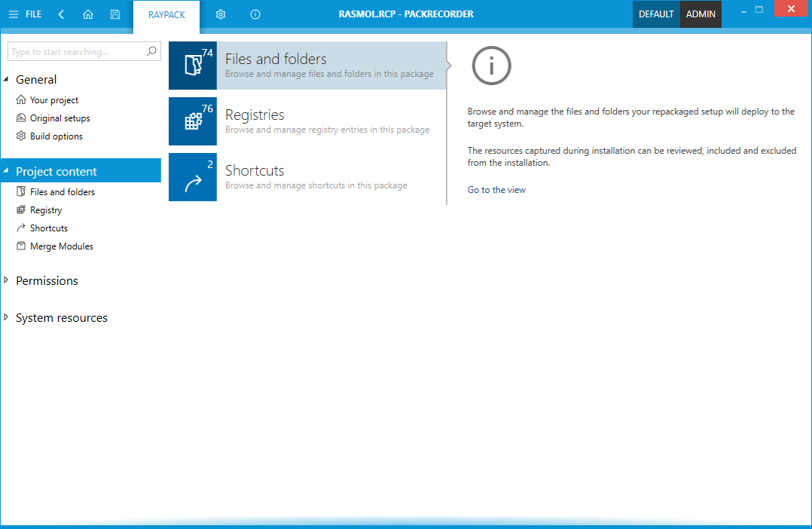Open Merge Modules in the sidebar
The width and height of the screenshot is (812, 529).
click(x=61, y=246)
